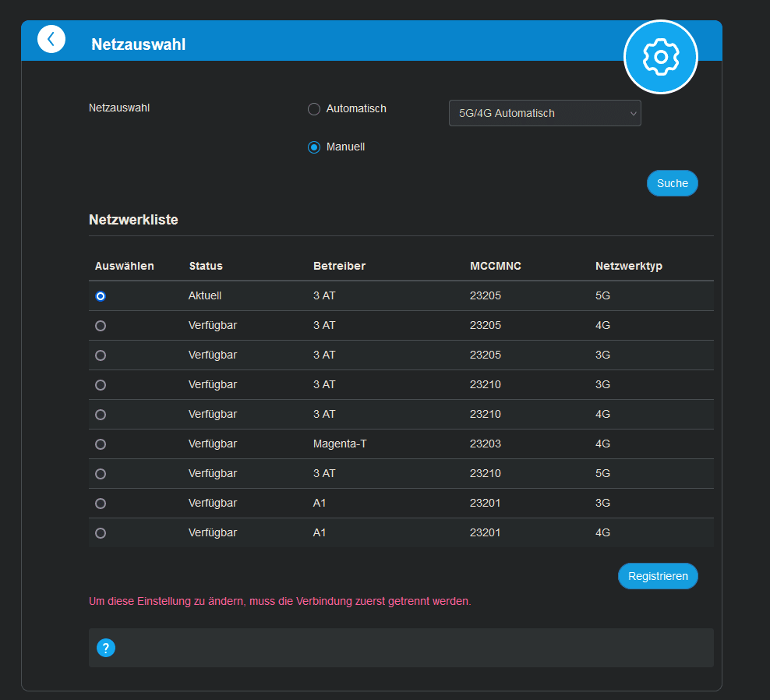Screen dimensions: 770x700
Task: Select the current 3 AT 23205 5G network
Action: tap(101, 296)
